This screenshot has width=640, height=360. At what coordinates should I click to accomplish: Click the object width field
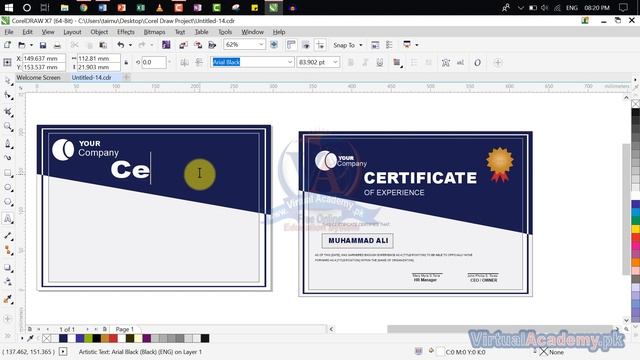click(x=98, y=58)
